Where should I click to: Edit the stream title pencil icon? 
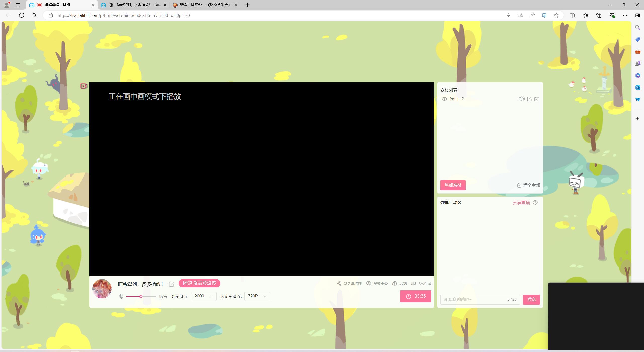tap(171, 284)
